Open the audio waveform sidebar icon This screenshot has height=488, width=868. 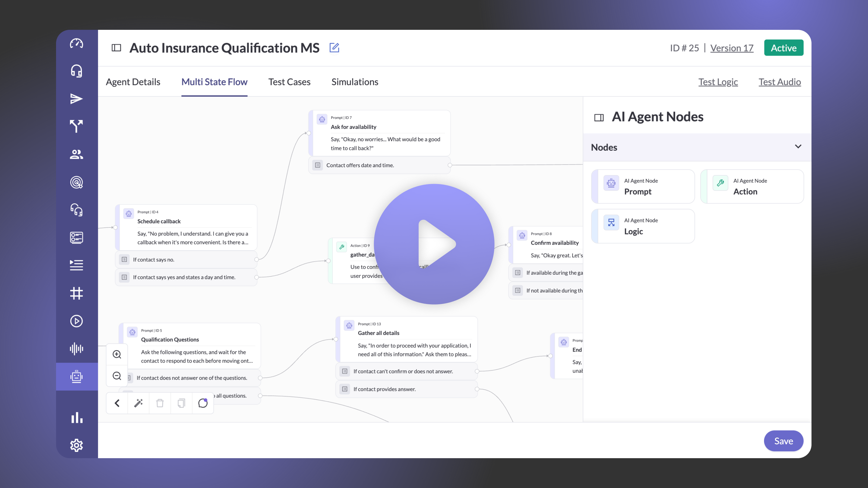(x=77, y=349)
